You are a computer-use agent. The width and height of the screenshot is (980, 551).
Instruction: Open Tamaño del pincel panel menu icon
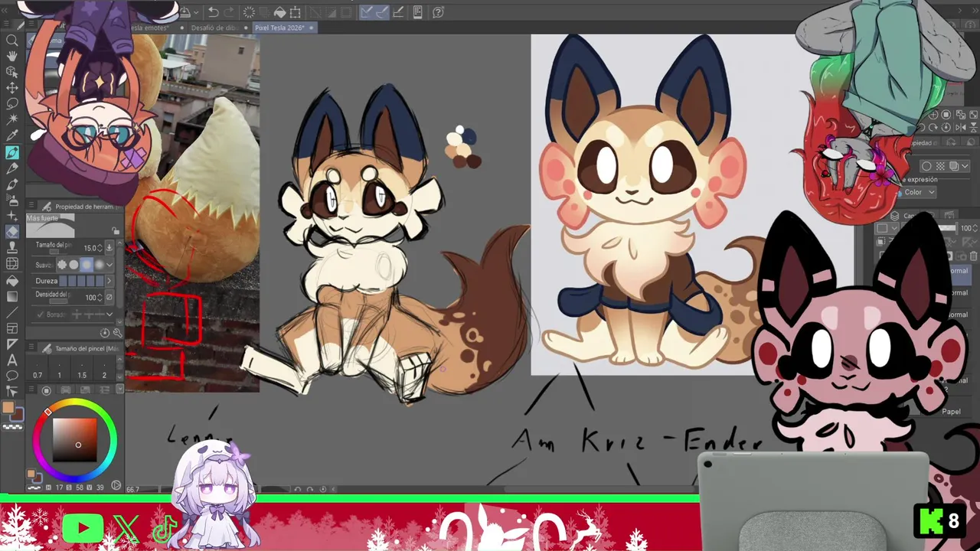[x=31, y=347]
